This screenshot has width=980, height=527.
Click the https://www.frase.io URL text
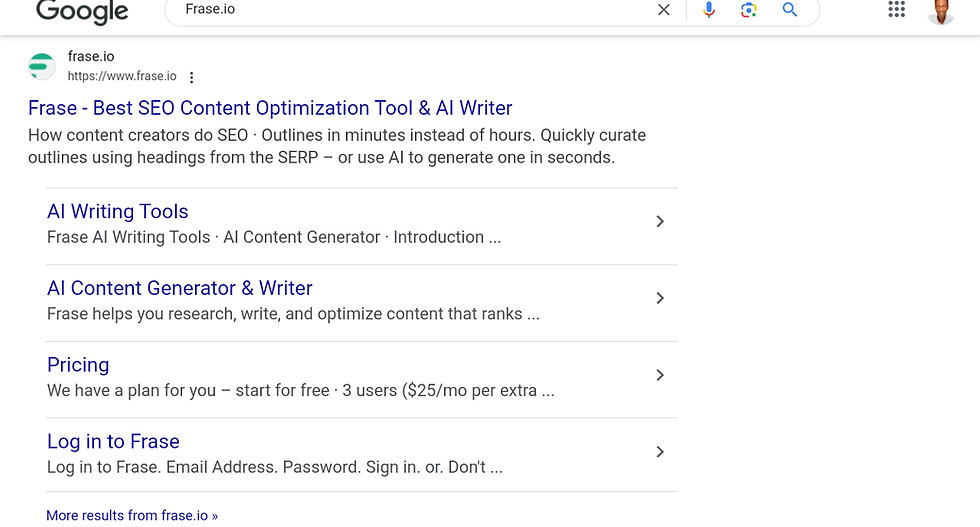[122, 76]
